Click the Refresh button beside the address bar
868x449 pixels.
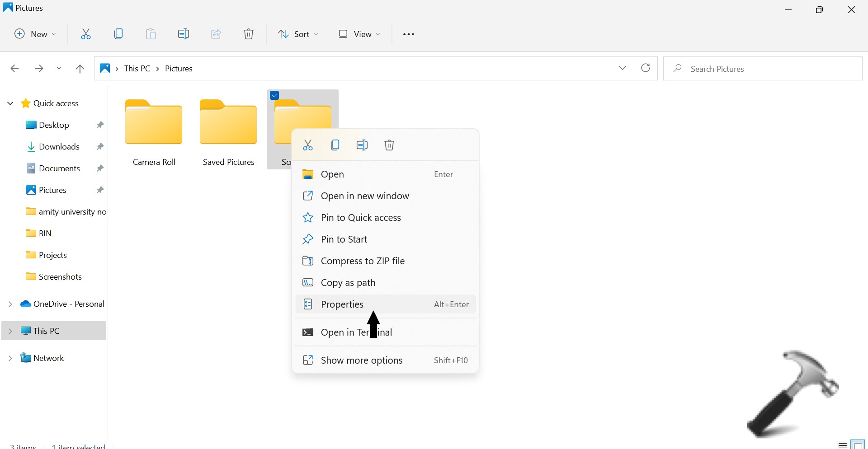click(x=646, y=68)
